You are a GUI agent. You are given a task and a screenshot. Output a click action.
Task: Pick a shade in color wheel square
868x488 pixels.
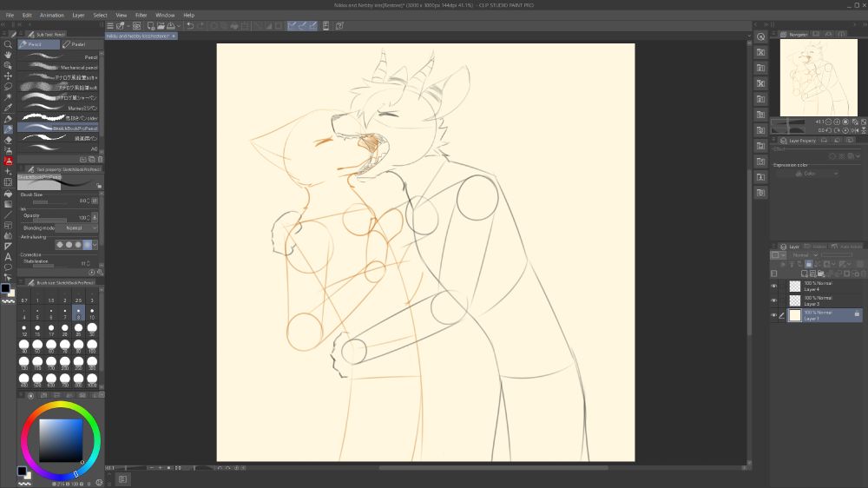(61, 440)
